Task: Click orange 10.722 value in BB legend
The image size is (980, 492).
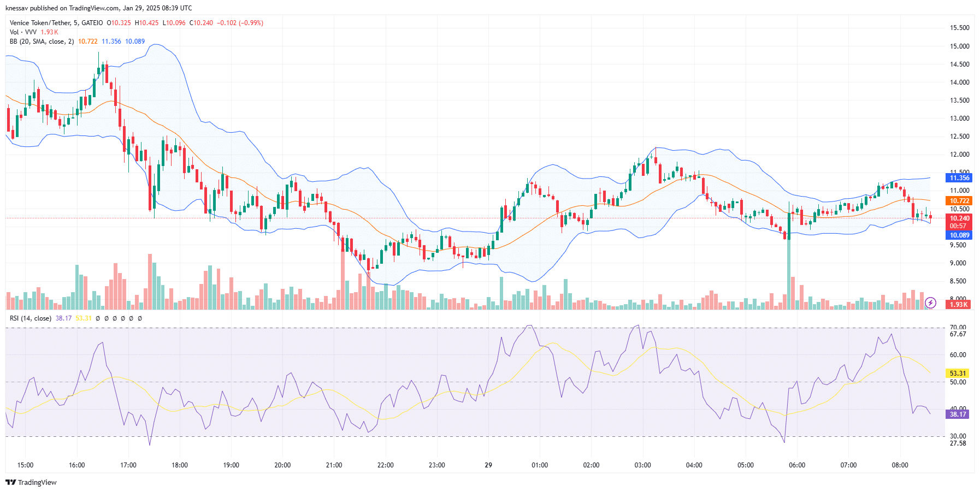Action: pos(87,42)
